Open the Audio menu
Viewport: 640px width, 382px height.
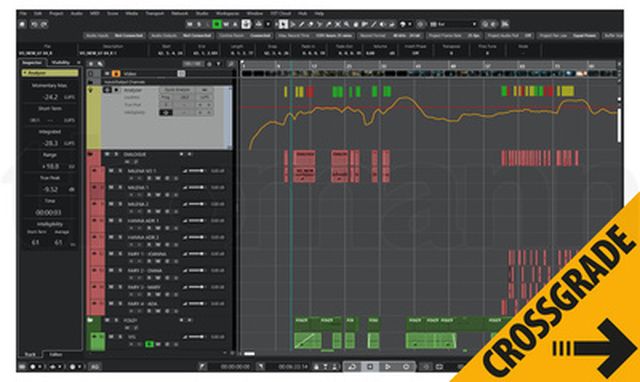pos(76,13)
